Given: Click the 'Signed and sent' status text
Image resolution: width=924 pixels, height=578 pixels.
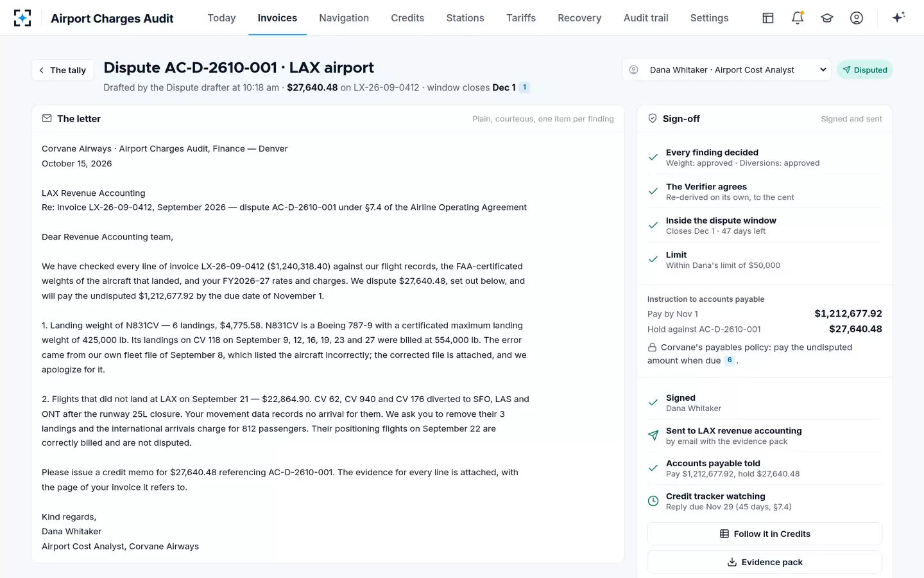Looking at the screenshot, I should 851,119.
